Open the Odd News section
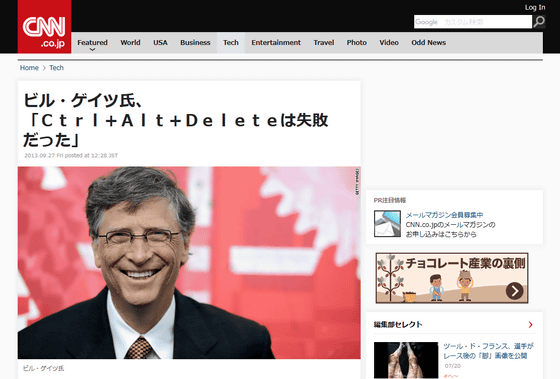Viewport: 560px width, 379px height. point(429,43)
